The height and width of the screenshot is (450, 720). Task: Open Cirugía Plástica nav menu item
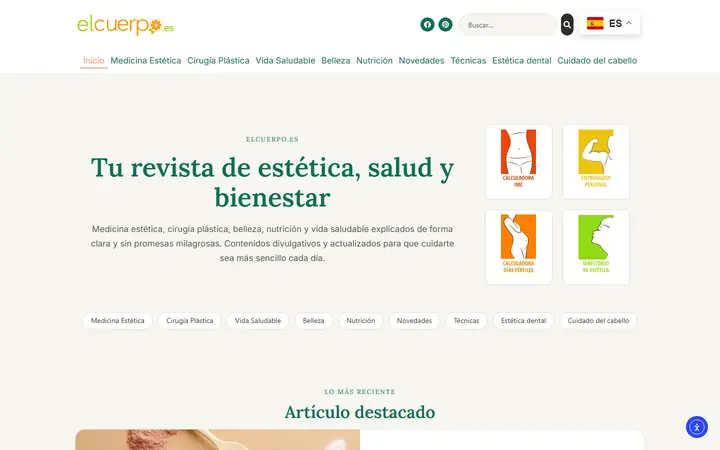click(x=218, y=61)
